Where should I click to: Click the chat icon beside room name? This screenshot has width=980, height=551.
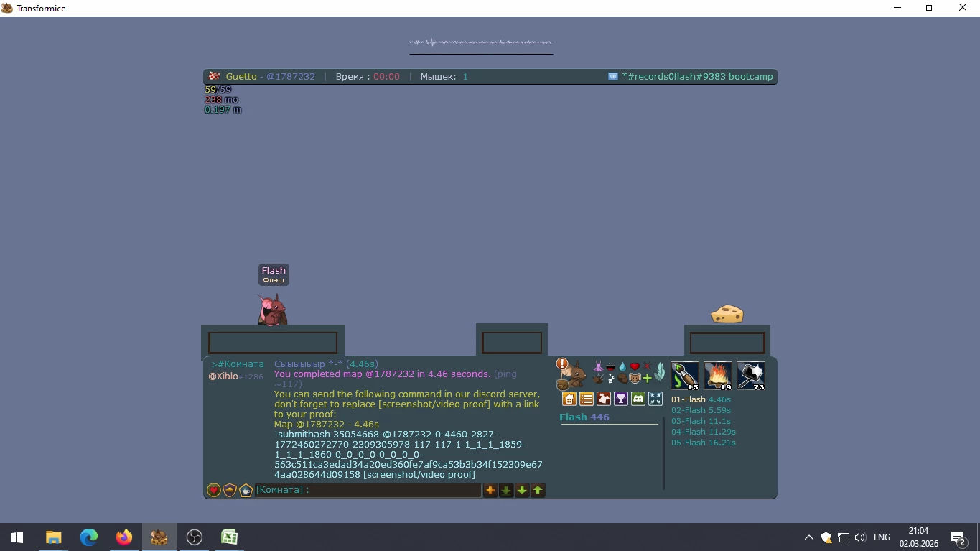tap(613, 76)
